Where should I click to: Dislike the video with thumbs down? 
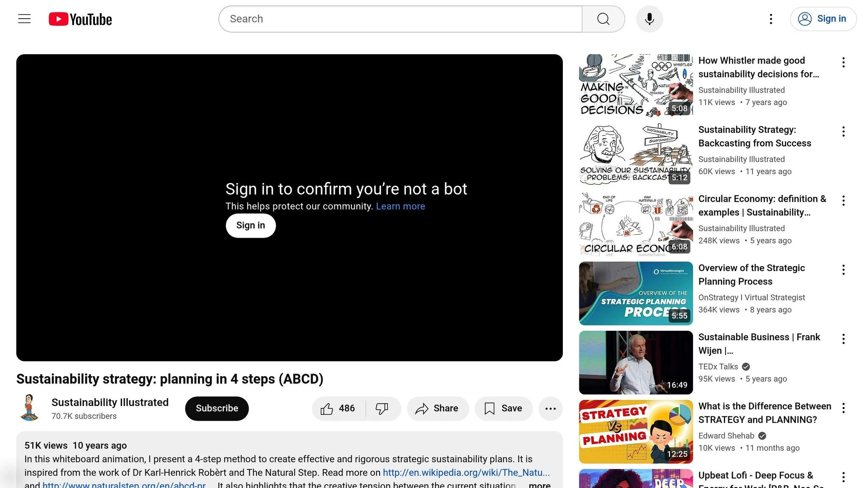tap(382, 408)
